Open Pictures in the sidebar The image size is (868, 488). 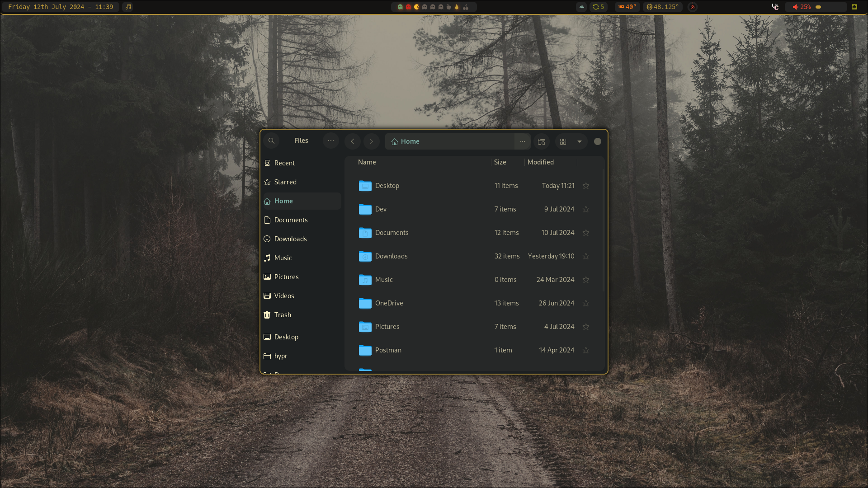pos(302,277)
